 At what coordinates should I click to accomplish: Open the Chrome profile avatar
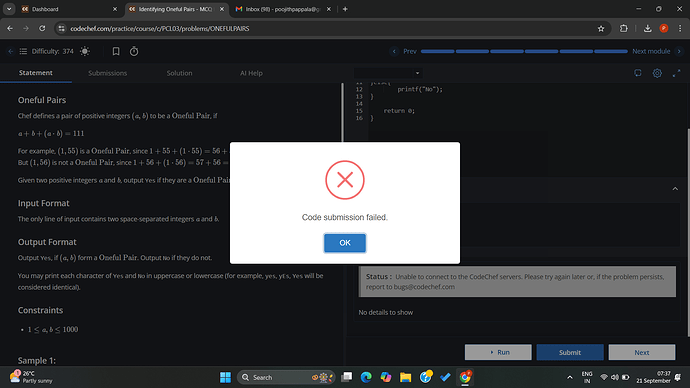[664, 28]
